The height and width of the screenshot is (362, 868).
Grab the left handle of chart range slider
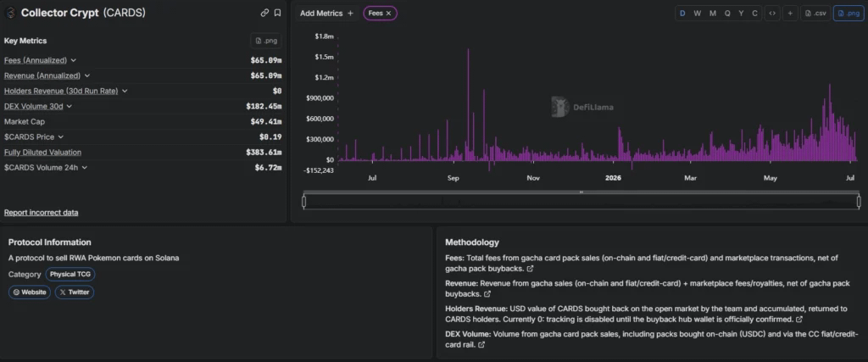point(304,201)
